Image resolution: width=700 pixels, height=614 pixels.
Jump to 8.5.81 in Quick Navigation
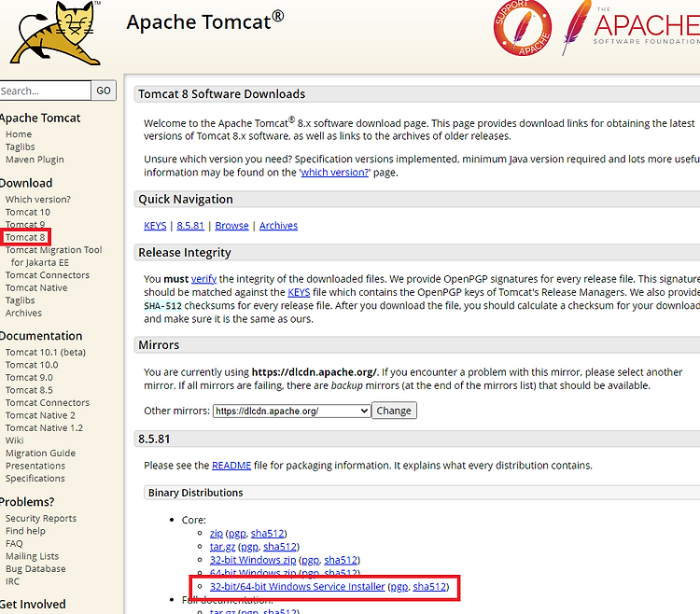click(190, 226)
